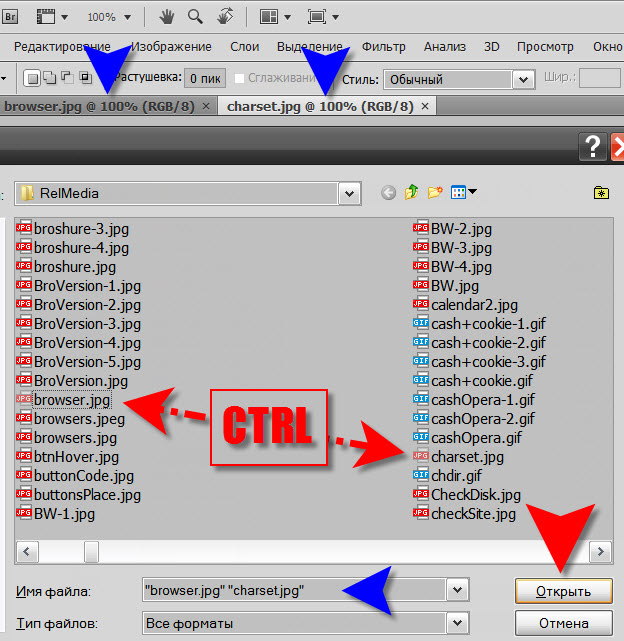The height and width of the screenshot is (641, 624).
Task: Select file chdir.gif
Action: pos(447,476)
